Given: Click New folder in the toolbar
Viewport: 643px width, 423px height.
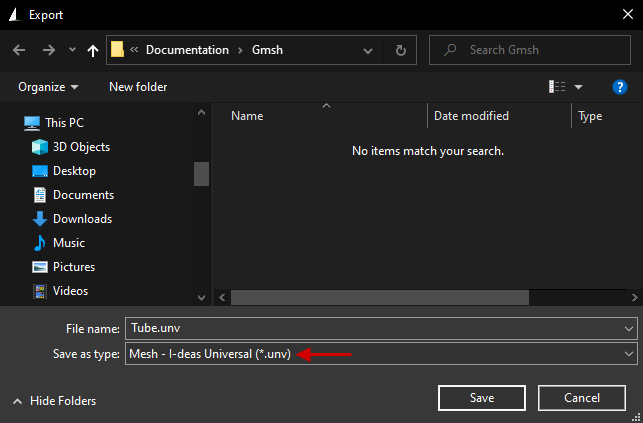Looking at the screenshot, I should click(x=138, y=87).
